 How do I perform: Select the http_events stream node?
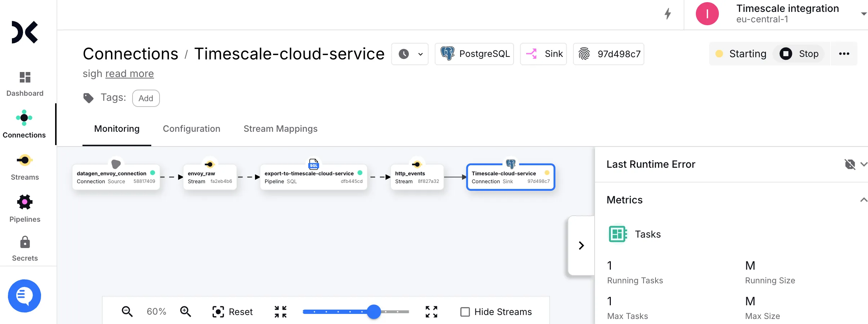click(x=417, y=177)
